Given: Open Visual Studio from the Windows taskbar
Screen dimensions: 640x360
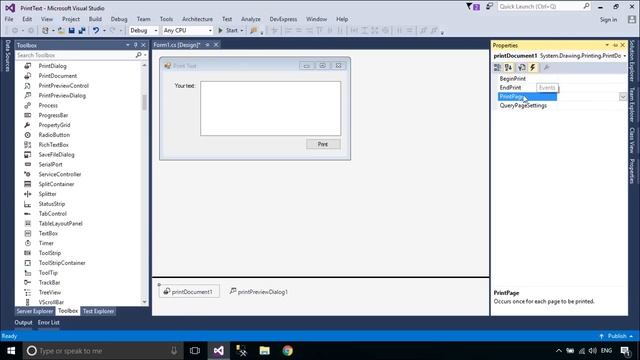Looking at the screenshot, I should [218, 351].
